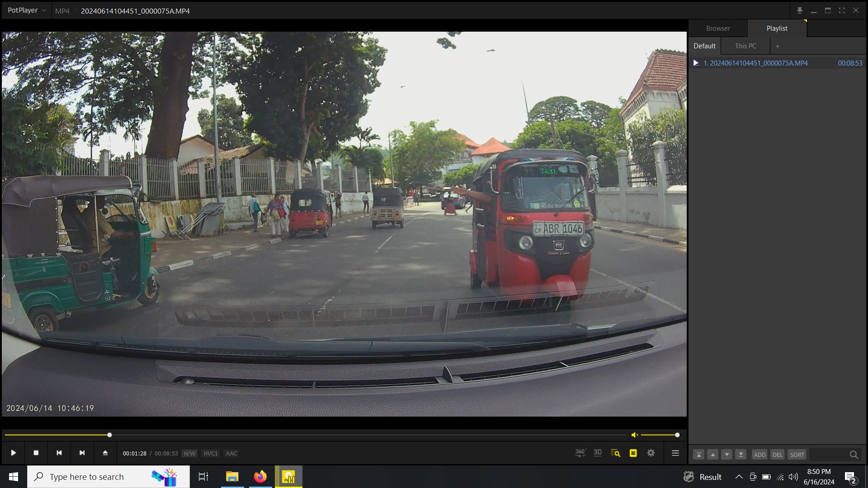
Task: Click the taskbar search box
Action: (x=108, y=477)
